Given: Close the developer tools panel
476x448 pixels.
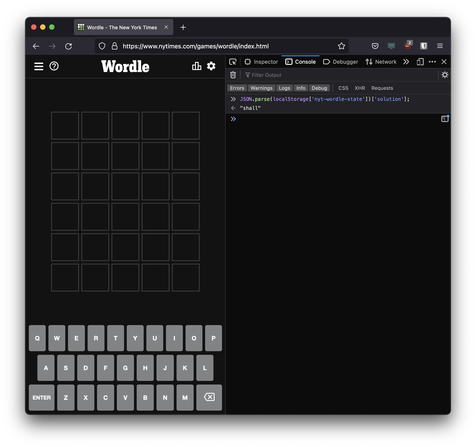Looking at the screenshot, I should [x=444, y=62].
